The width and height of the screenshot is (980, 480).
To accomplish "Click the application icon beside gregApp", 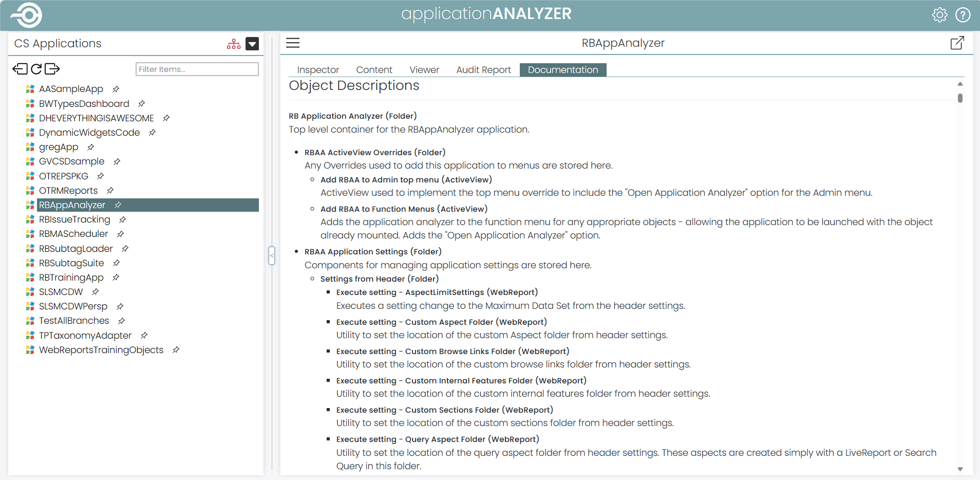I will coord(30,147).
